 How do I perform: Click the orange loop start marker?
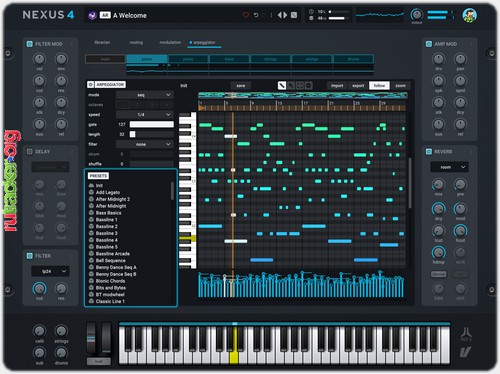[x=201, y=108]
